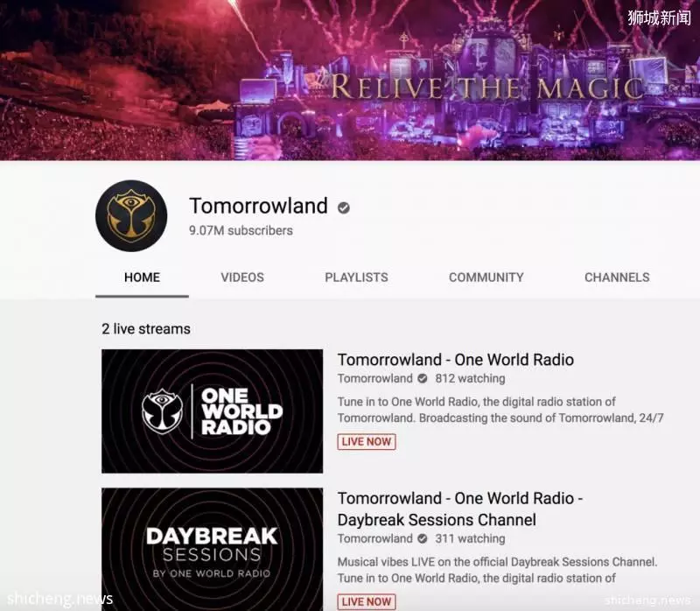Click the Tomorrowland channel name heading
The height and width of the screenshot is (611, 700).
(x=258, y=206)
